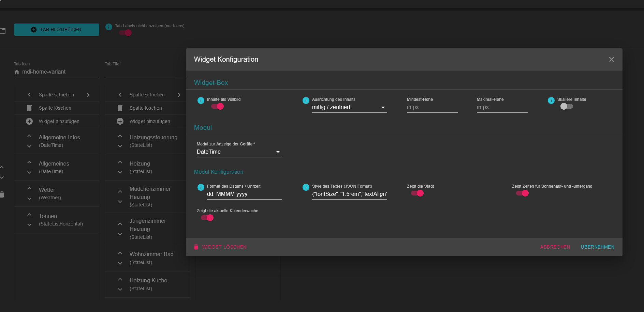Screen dimensions: 644x312
Task: Click the Mindest-Höhe input field
Action: point(432,107)
